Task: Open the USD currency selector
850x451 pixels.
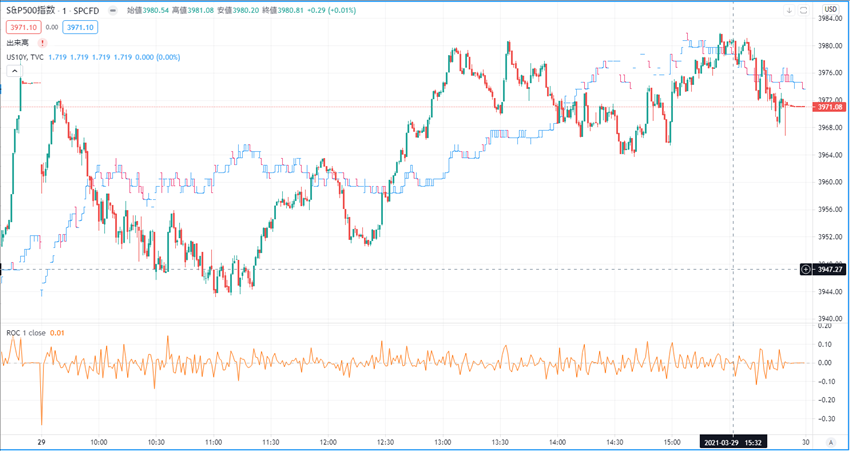Action: tap(830, 10)
